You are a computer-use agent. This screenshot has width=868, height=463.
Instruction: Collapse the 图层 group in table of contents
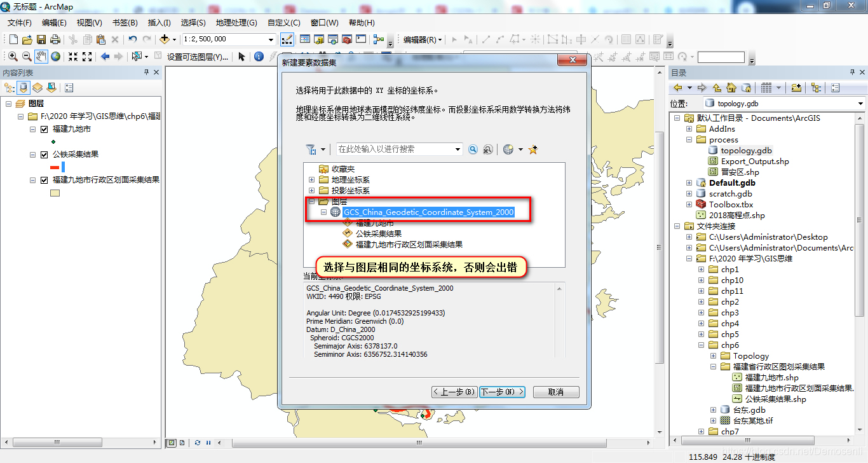point(9,104)
